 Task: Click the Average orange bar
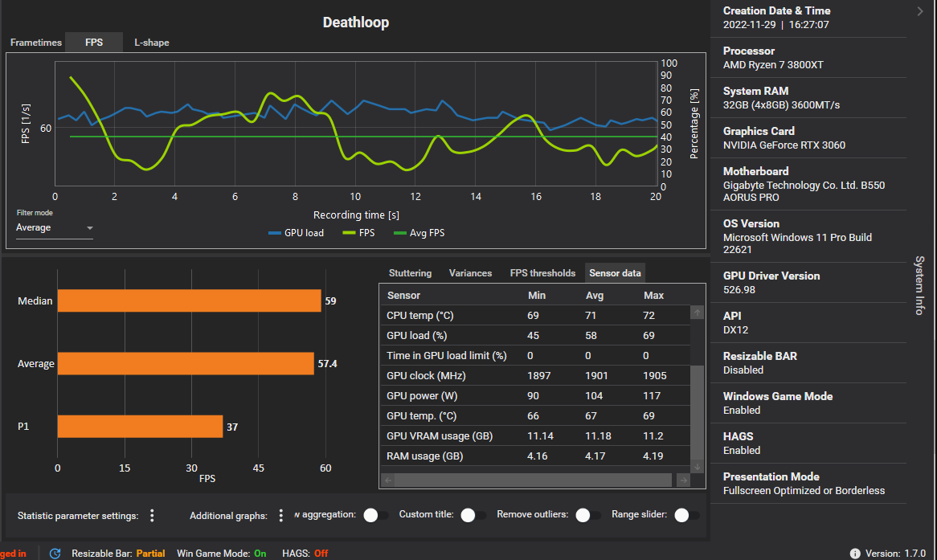pos(186,363)
